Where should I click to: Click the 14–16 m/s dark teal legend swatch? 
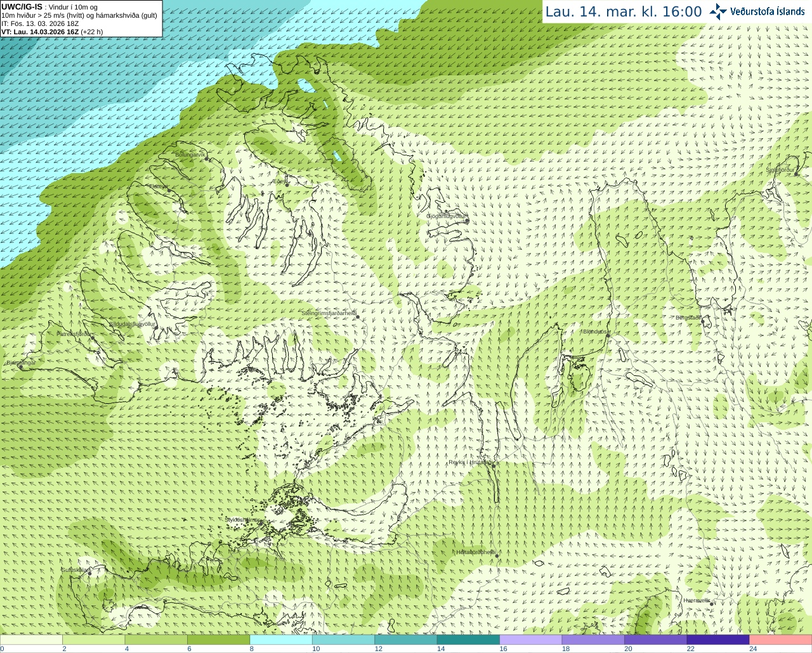click(469, 640)
